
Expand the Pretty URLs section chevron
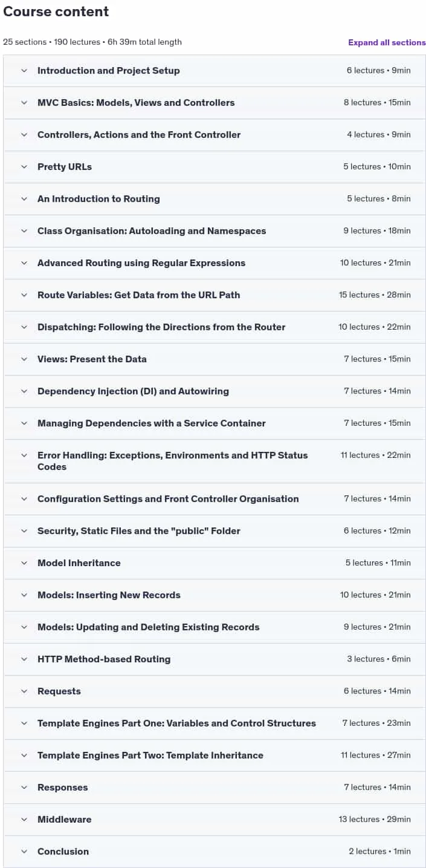click(24, 167)
